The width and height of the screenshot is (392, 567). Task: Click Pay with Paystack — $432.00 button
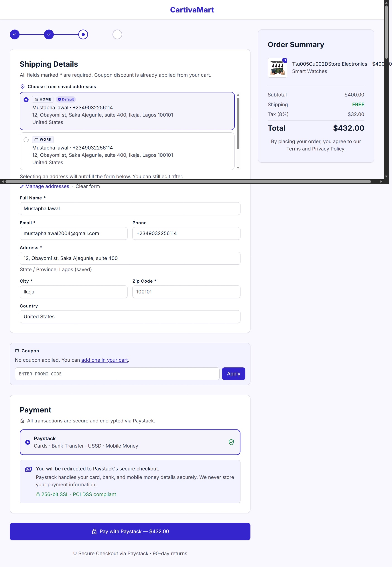coord(130,531)
